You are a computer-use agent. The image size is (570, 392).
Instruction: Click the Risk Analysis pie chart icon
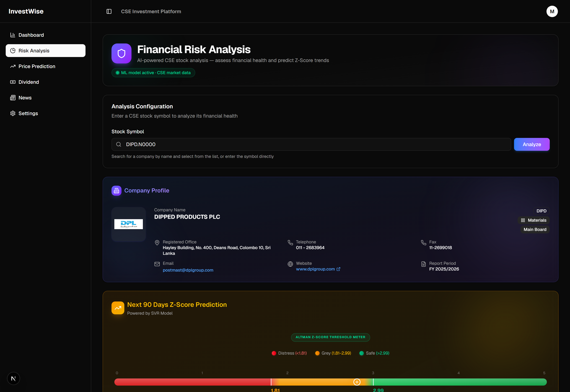tap(13, 51)
